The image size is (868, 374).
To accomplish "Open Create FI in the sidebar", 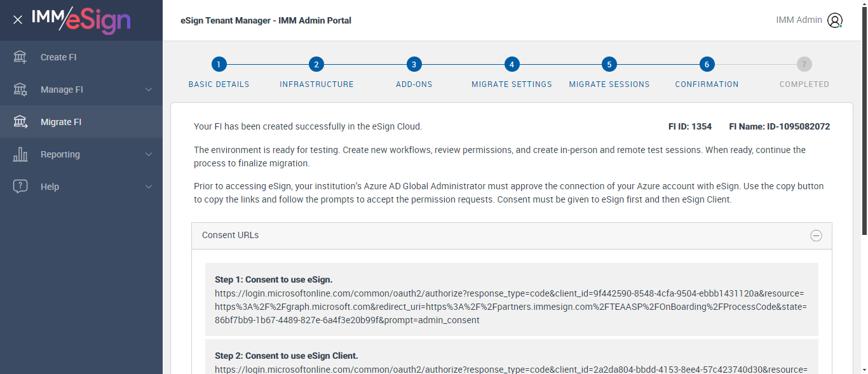I will pos(81,57).
